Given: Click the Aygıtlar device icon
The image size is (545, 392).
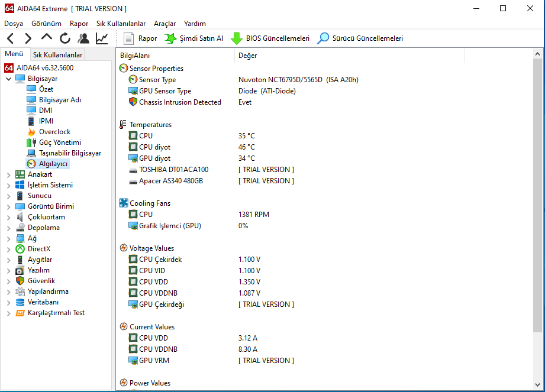Looking at the screenshot, I should [20, 260].
